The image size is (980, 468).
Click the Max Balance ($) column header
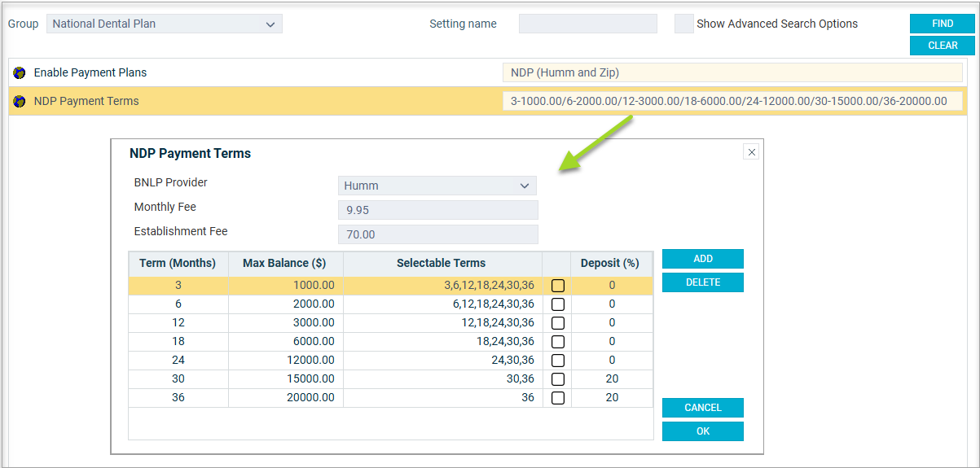tap(285, 263)
